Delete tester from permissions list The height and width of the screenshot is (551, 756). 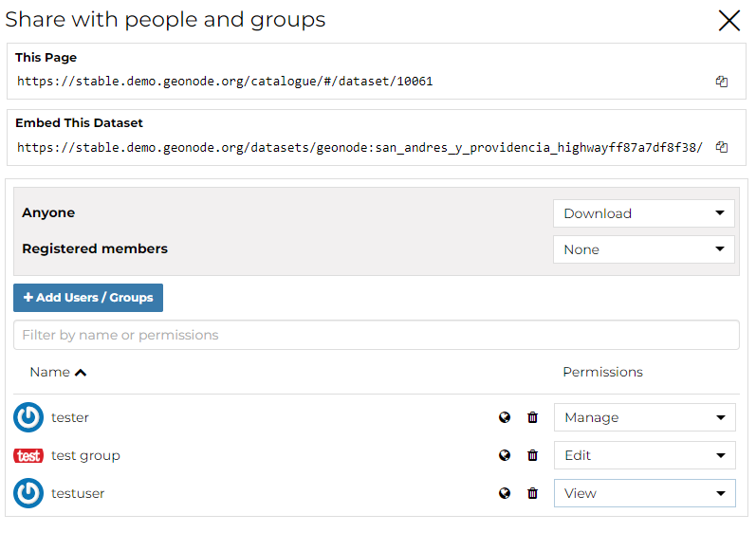532,417
